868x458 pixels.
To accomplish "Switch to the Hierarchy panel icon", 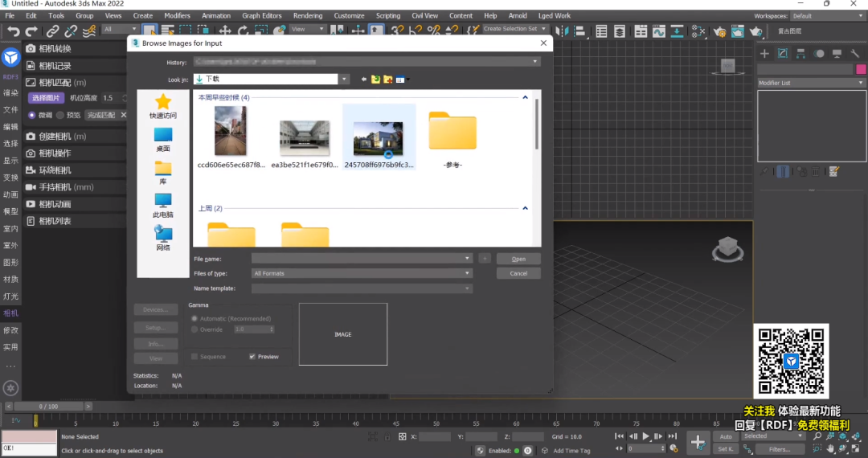I will click(801, 54).
